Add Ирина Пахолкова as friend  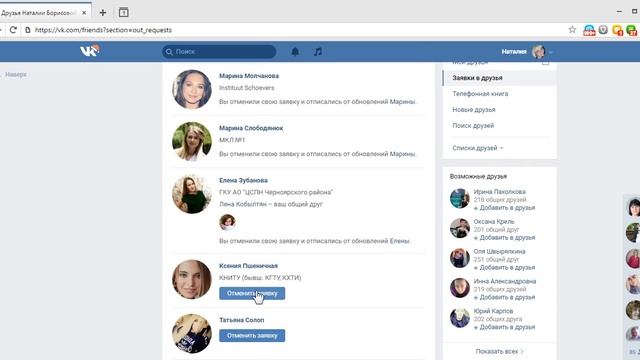coord(504,208)
